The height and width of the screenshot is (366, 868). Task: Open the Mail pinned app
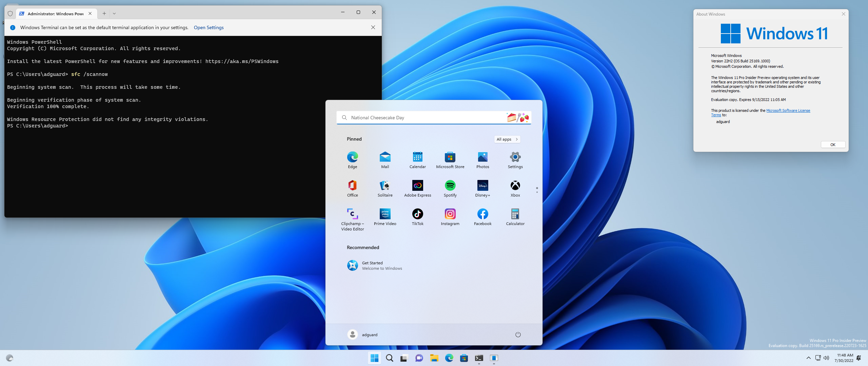(385, 160)
